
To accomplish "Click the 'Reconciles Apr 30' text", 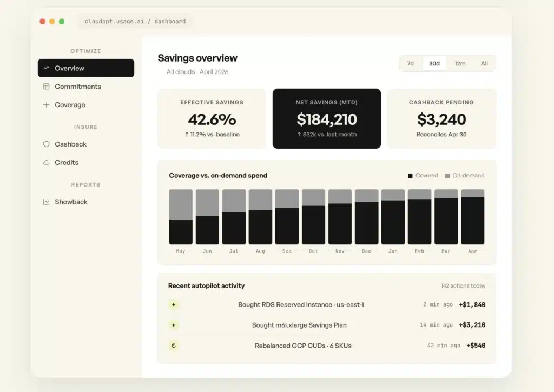I will click(x=441, y=135).
